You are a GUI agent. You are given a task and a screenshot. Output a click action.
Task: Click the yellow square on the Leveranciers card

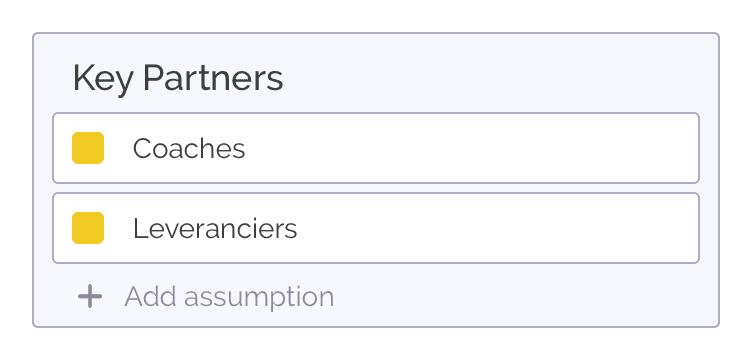point(88,228)
